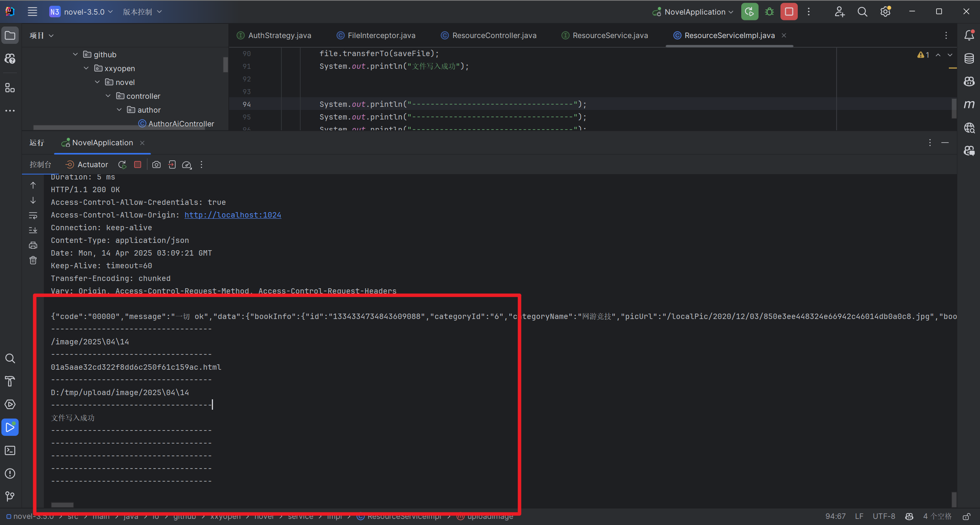Open Structure tool window in left sidebar
980x525 pixels.
(10, 88)
